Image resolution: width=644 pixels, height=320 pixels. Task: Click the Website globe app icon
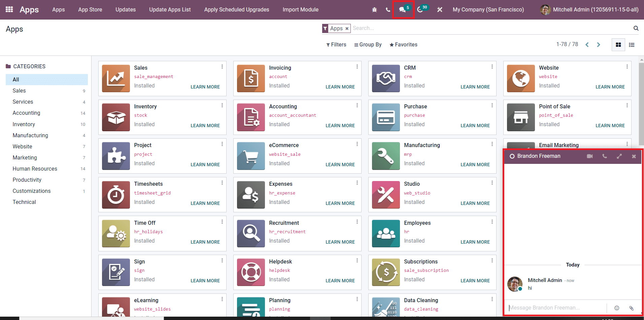[521, 78]
